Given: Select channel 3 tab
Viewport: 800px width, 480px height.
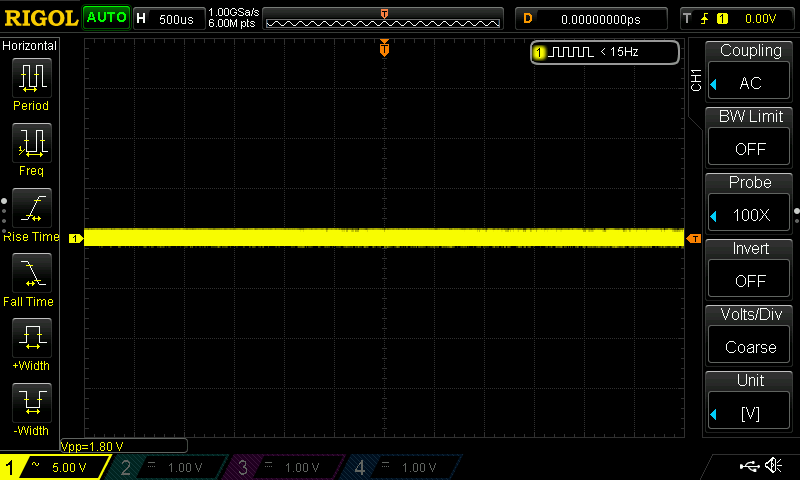Looking at the screenshot, I should click(286, 467).
